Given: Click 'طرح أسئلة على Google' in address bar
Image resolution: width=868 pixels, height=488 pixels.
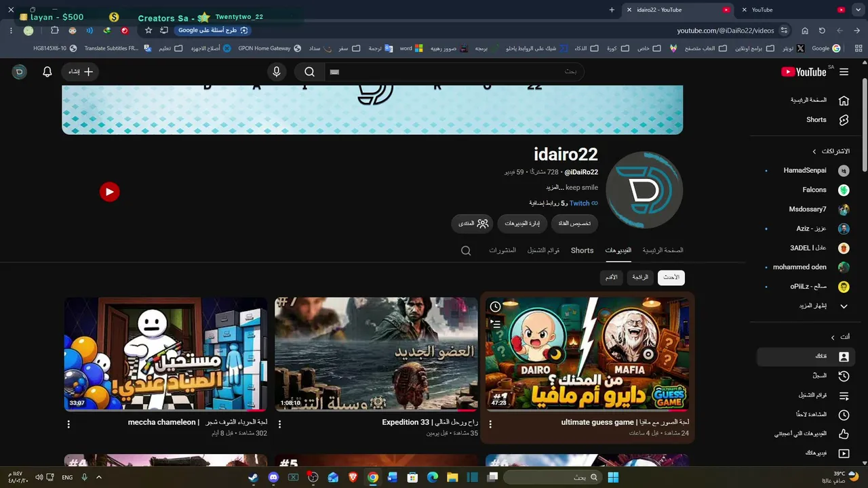Looking at the screenshot, I should (213, 30).
